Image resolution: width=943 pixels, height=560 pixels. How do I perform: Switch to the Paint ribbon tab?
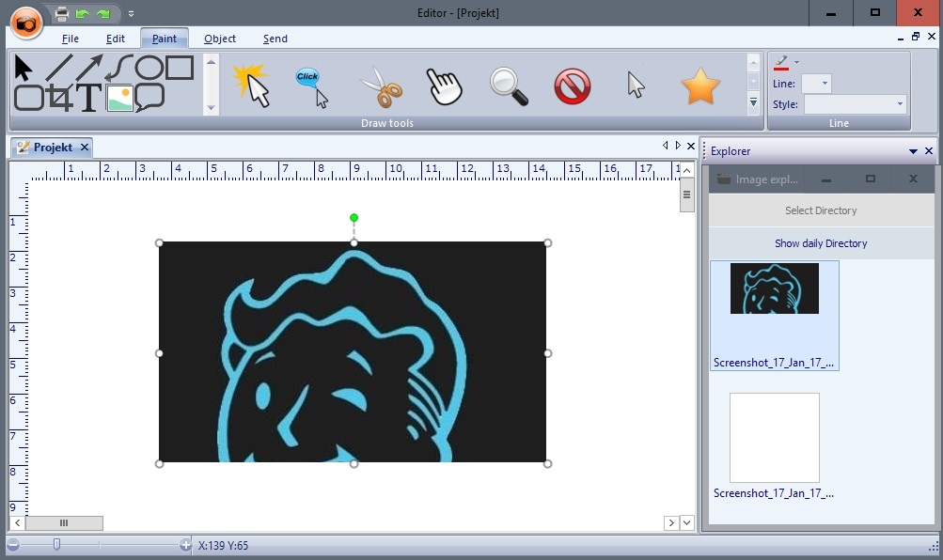click(x=165, y=39)
